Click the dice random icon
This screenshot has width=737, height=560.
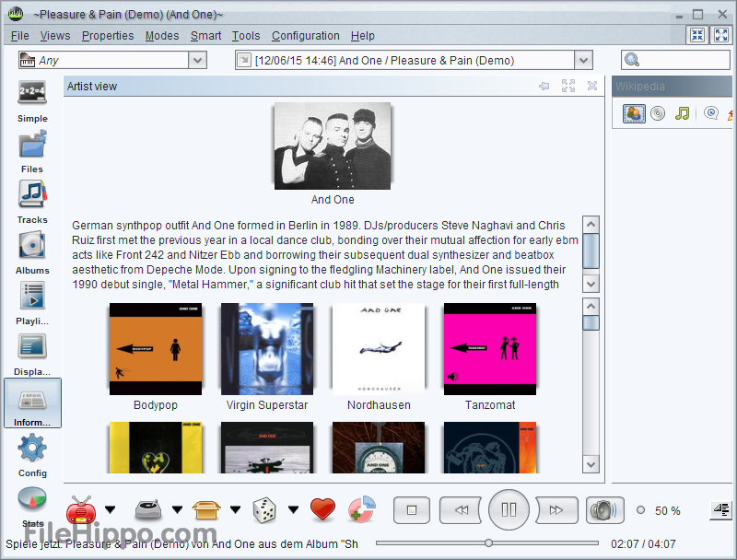coord(264,509)
